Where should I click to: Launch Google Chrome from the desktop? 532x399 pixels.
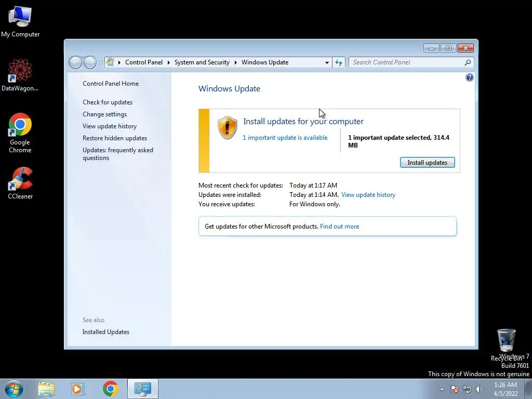20,132
